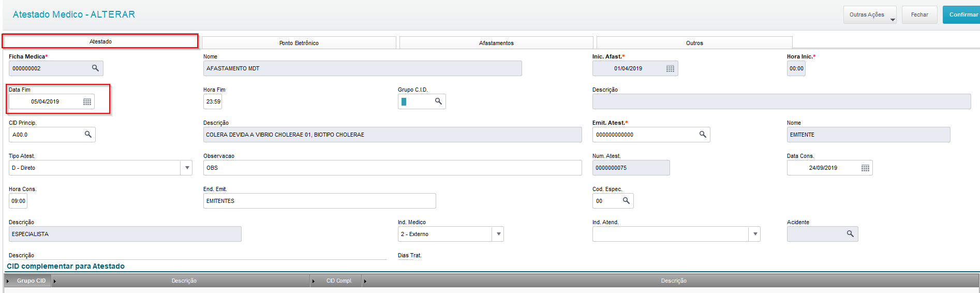The width and height of the screenshot is (980, 293).
Task: Open the Data Cons. calendar picker
Action: (865, 168)
